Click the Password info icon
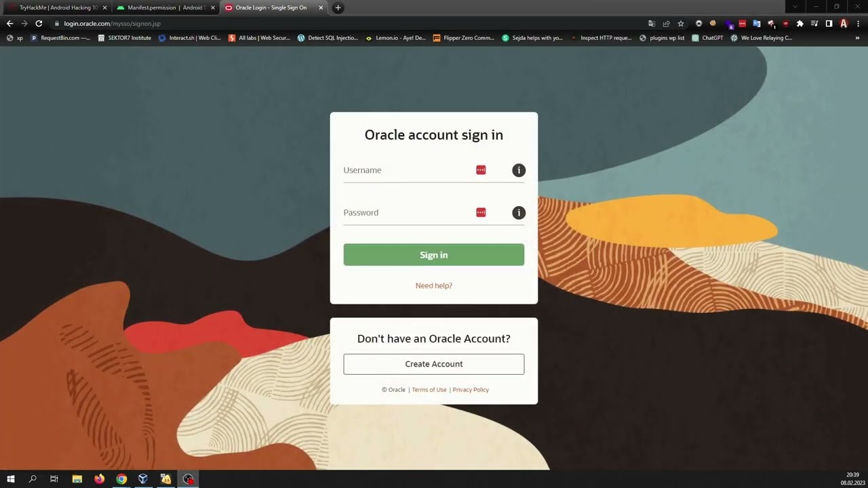The height and width of the screenshot is (488, 868). (519, 213)
